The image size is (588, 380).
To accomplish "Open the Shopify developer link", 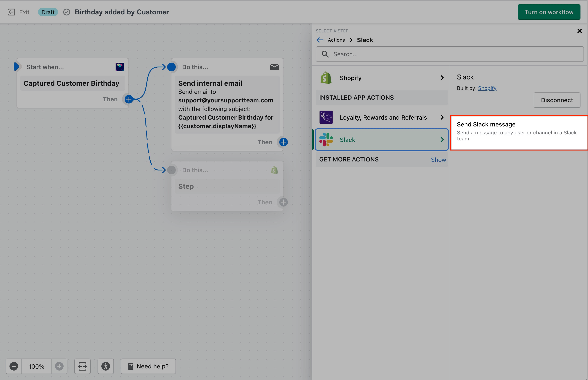I will coord(487,88).
